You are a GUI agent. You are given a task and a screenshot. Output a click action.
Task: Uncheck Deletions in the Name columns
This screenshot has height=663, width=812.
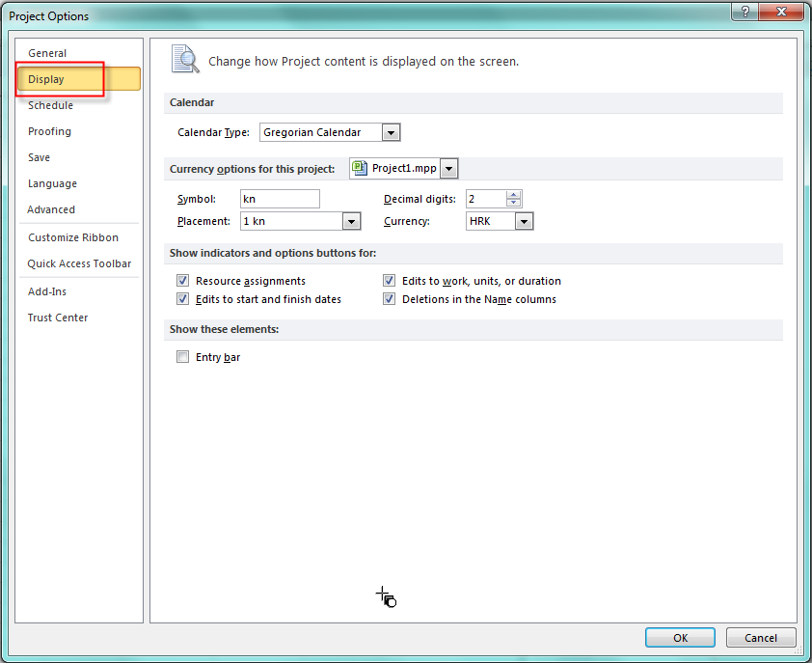(389, 299)
